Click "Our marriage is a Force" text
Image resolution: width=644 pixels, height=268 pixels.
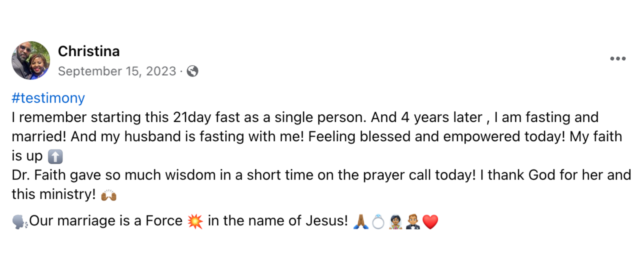[x=106, y=221]
